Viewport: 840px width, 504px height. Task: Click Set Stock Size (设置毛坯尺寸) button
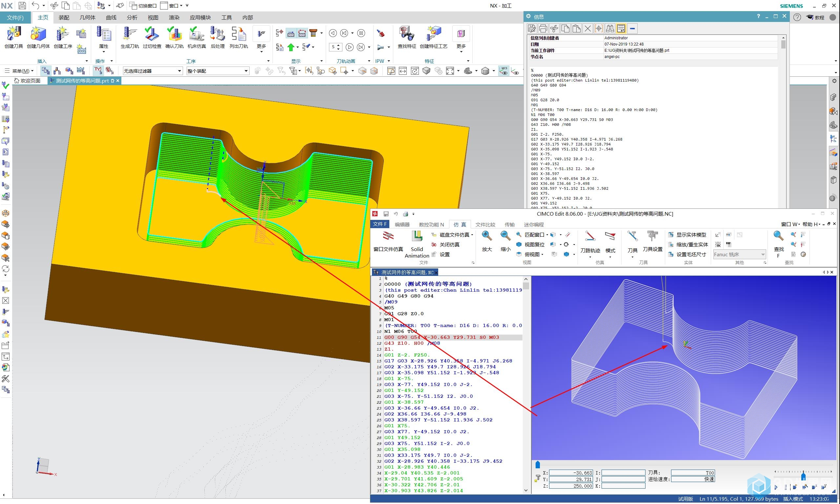(x=687, y=254)
